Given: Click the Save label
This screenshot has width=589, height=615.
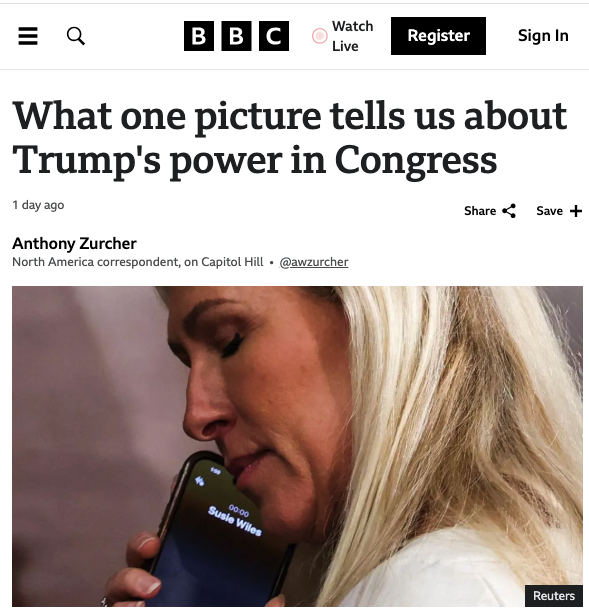Looking at the screenshot, I should click(549, 211).
